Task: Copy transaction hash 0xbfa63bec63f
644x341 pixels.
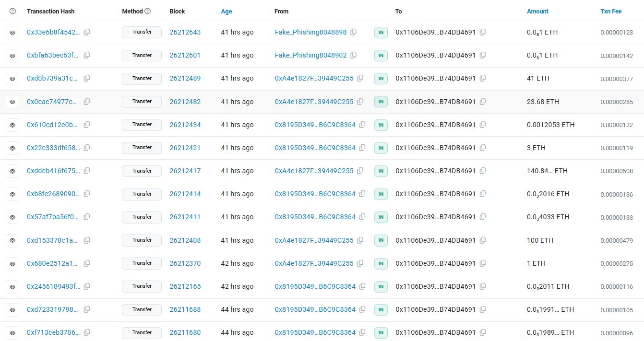Action: (x=87, y=55)
